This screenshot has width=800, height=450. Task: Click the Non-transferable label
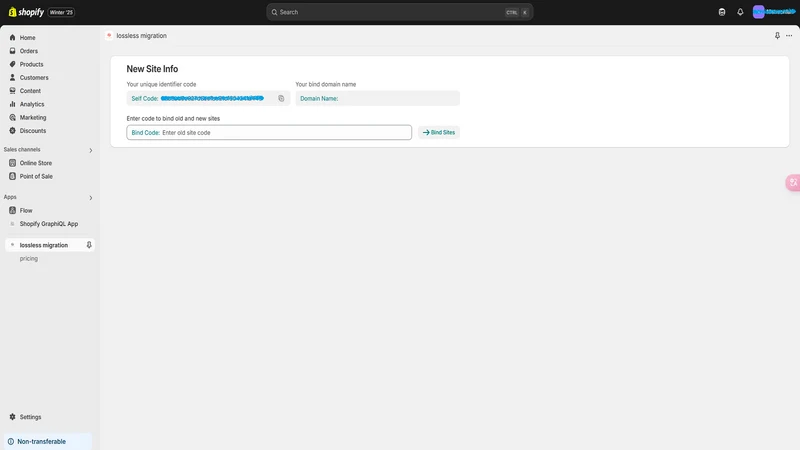41,441
